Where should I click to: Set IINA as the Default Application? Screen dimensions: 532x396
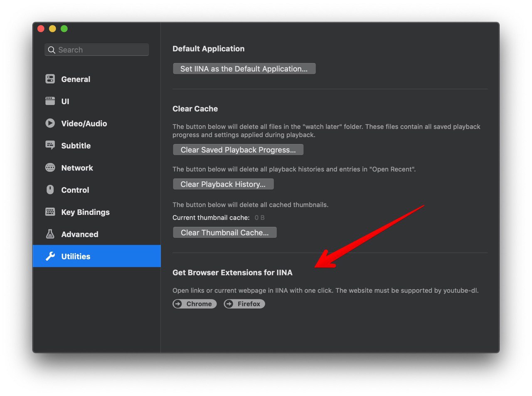click(244, 69)
